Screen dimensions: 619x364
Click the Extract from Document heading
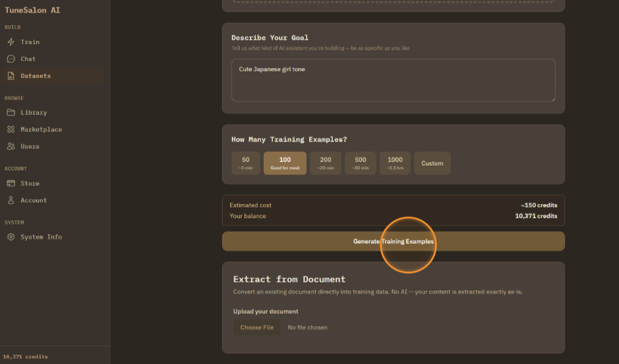click(x=289, y=279)
